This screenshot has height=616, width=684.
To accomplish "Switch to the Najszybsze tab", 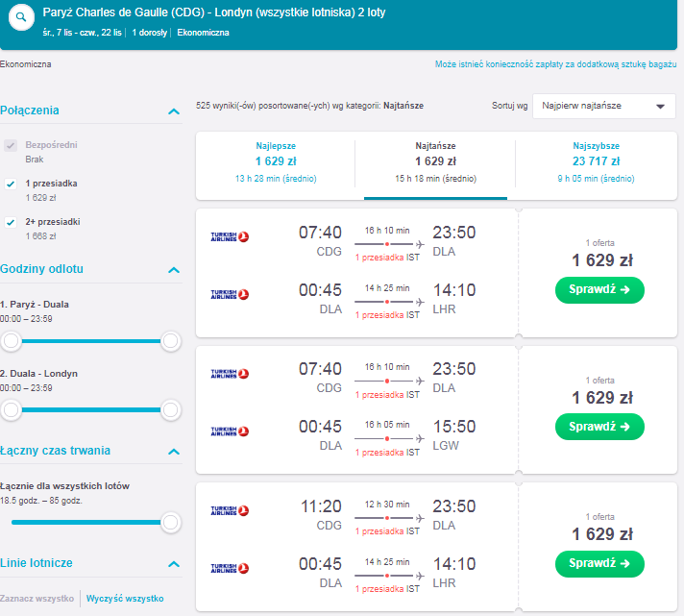I will [596, 162].
